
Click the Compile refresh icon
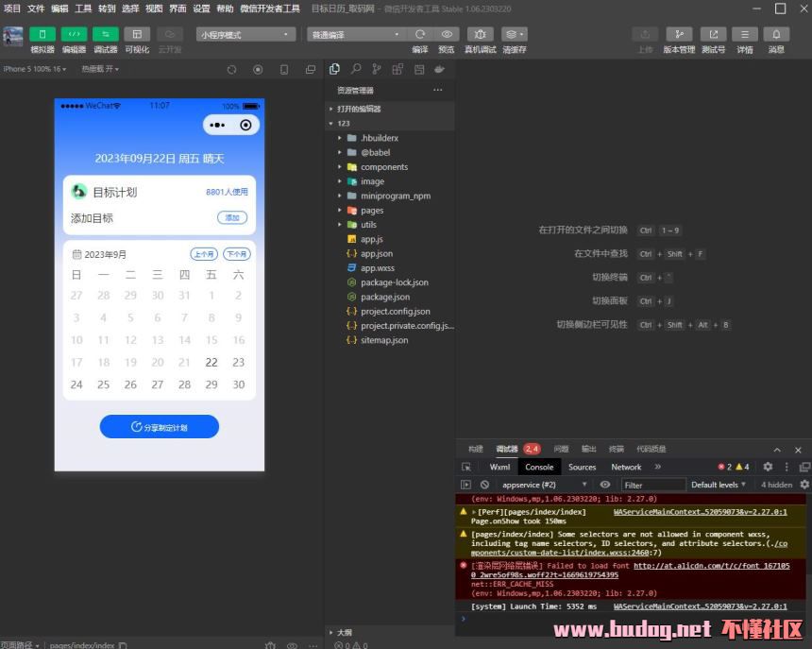pos(420,34)
